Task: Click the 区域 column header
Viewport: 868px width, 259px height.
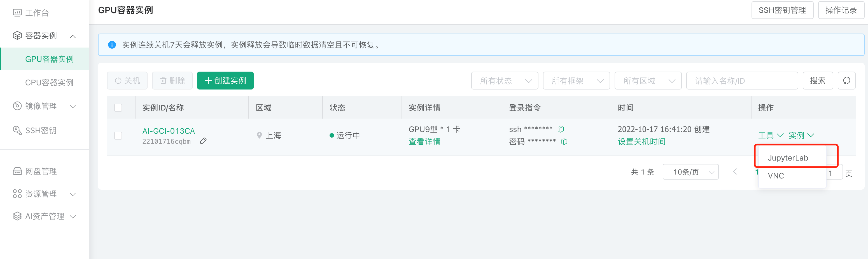Action: pos(263,107)
